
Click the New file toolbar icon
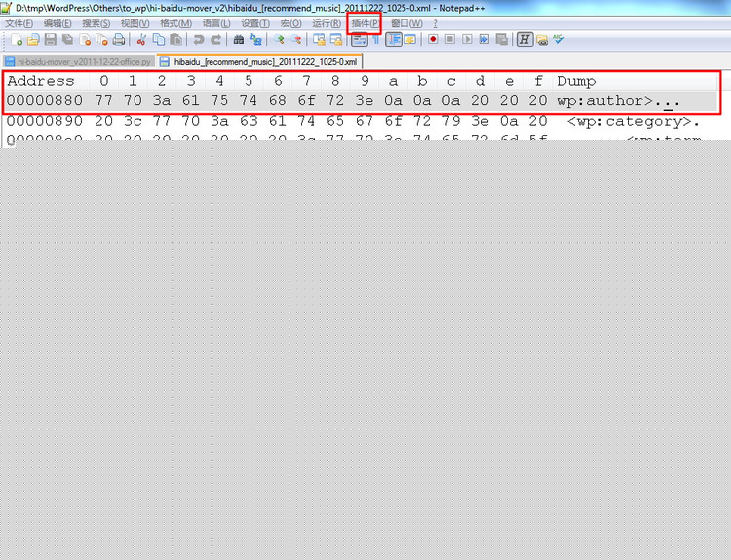pos(17,40)
